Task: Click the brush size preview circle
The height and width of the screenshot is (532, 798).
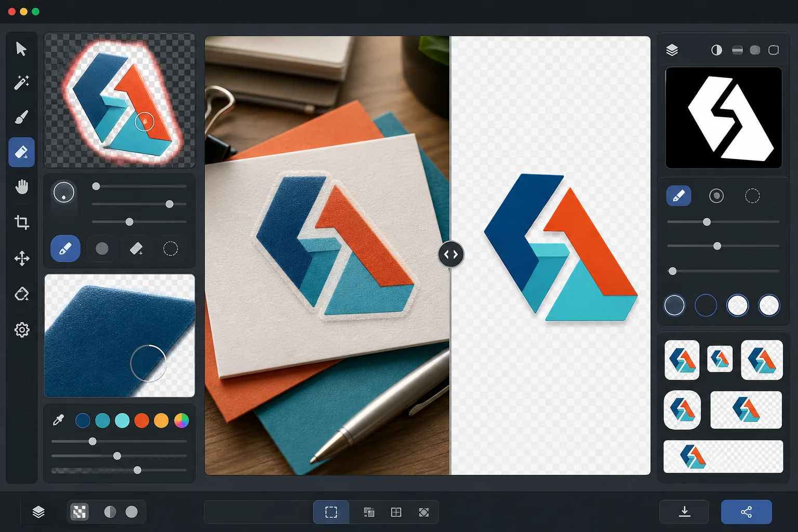Action: coord(64,193)
